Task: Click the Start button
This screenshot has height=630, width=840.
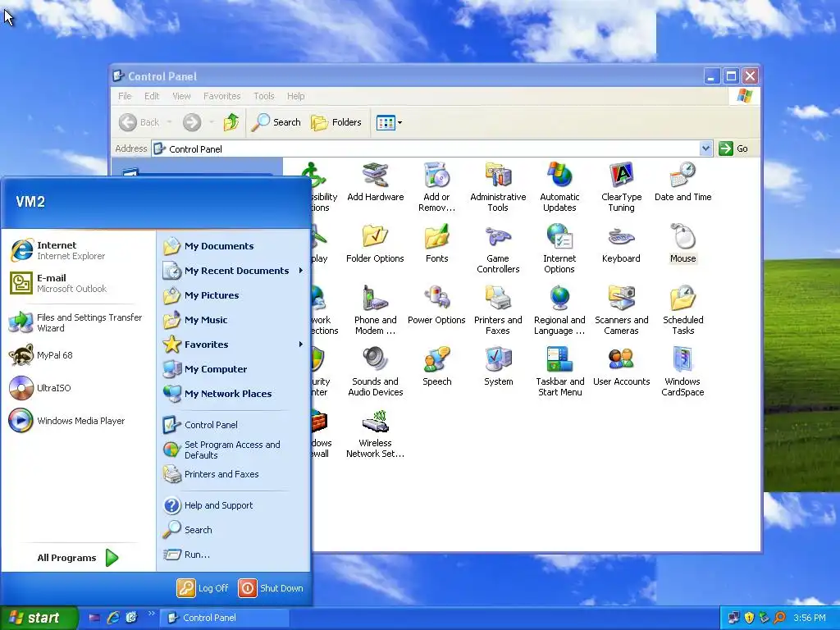Action: click(x=39, y=618)
